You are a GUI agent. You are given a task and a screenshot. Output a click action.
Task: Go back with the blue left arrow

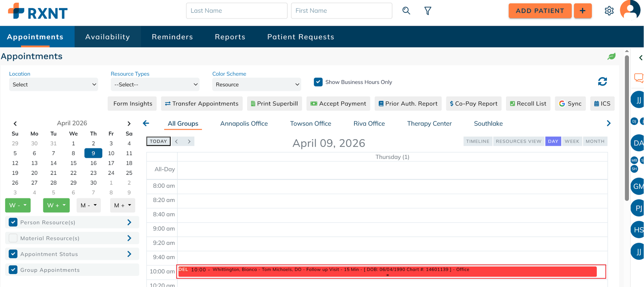point(146,123)
